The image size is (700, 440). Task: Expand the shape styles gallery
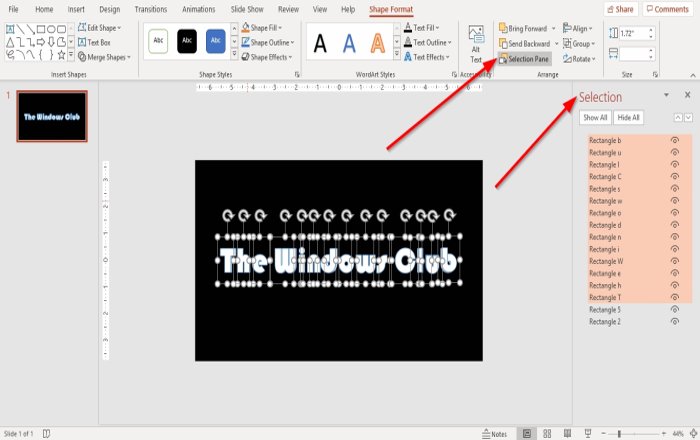[x=234, y=54]
